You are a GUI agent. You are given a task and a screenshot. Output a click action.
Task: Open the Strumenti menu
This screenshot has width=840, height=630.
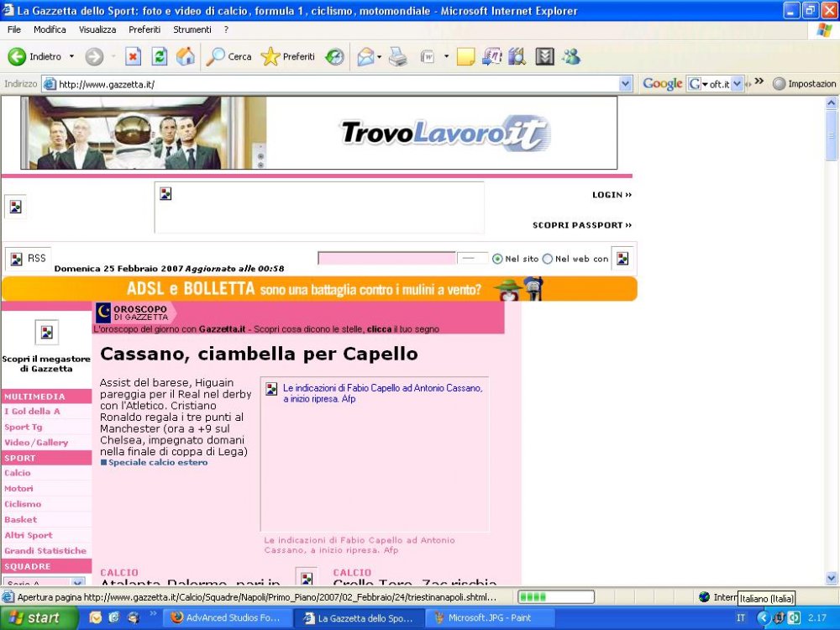click(x=192, y=29)
